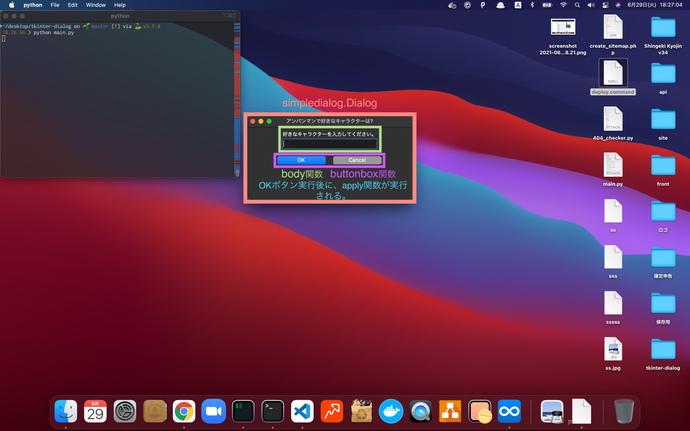The width and height of the screenshot is (690, 431).
Task: Open Terminal from the Dock
Action: [273, 411]
